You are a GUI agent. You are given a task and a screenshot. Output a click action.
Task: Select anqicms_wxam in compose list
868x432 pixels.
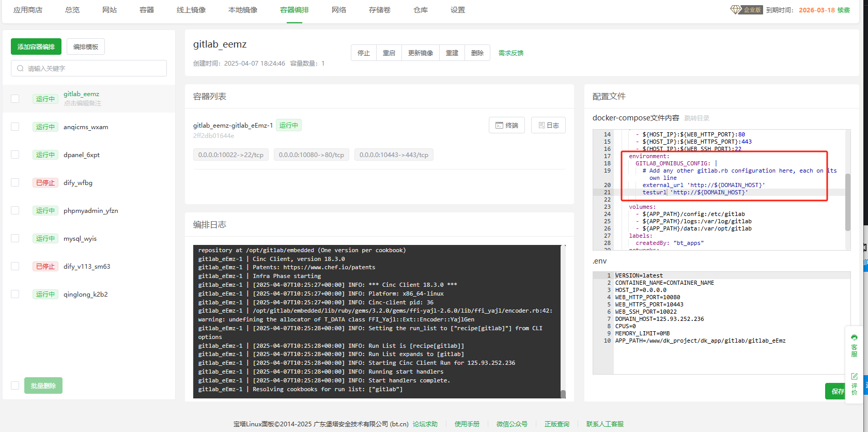pos(86,127)
